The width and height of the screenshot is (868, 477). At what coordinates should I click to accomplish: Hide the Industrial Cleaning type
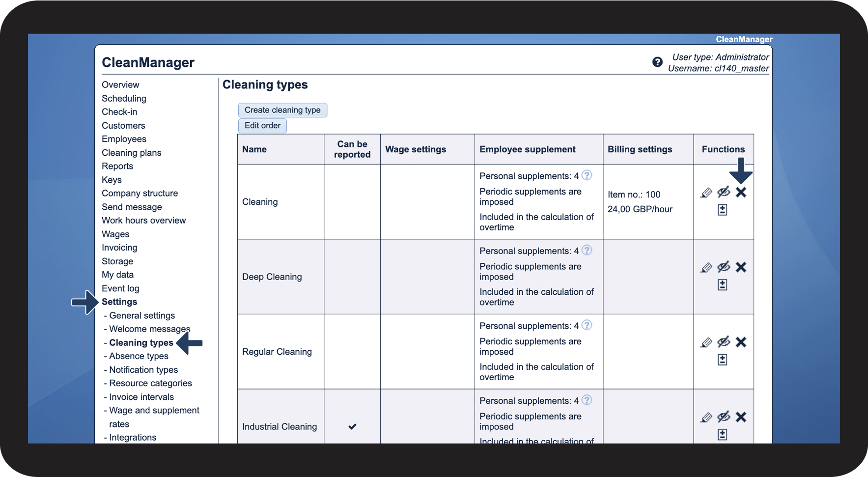click(x=724, y=417)
